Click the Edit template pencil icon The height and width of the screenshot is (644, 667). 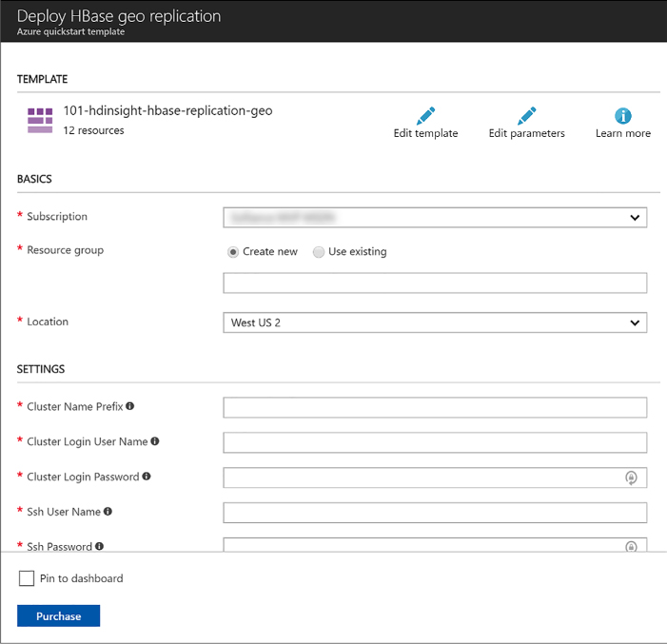426,116
